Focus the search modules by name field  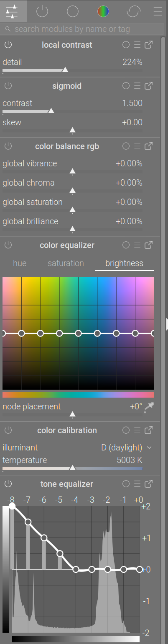(x=84, y=29)
